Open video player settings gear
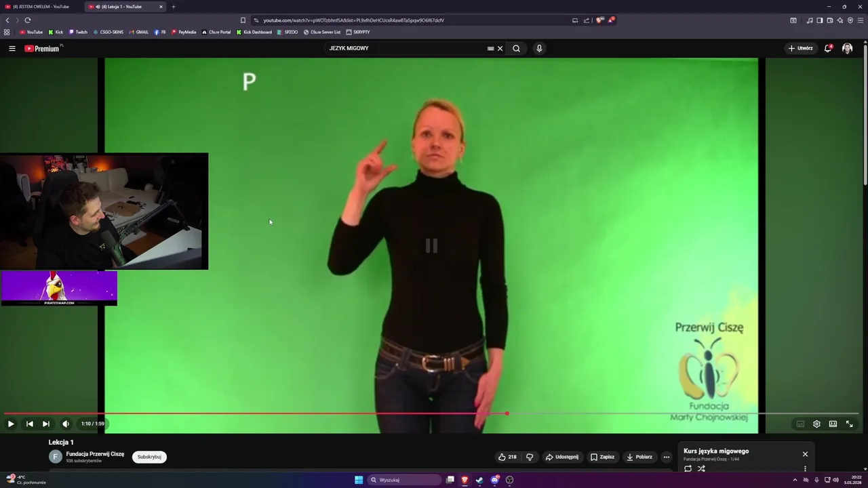 816,424
